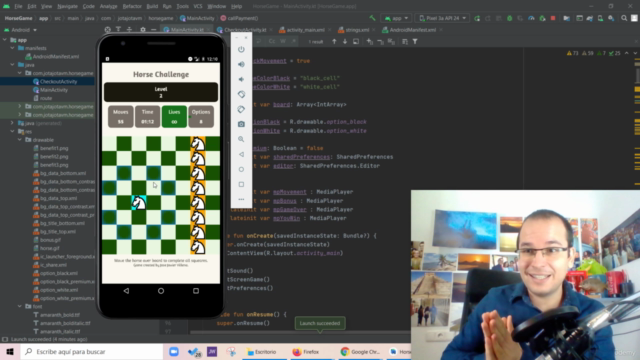Click select opened file target icon
The image size is (640, 360).
tap(107, 29)
